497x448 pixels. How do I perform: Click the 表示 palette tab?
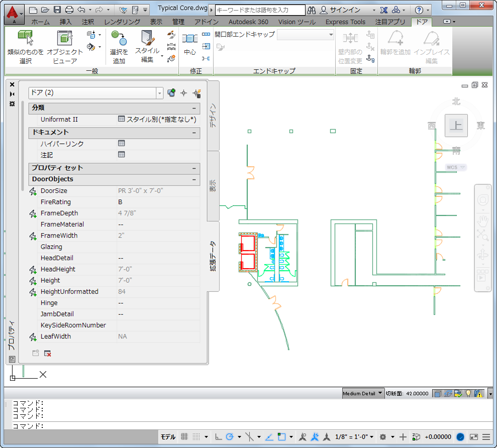[x=213, y=186]
